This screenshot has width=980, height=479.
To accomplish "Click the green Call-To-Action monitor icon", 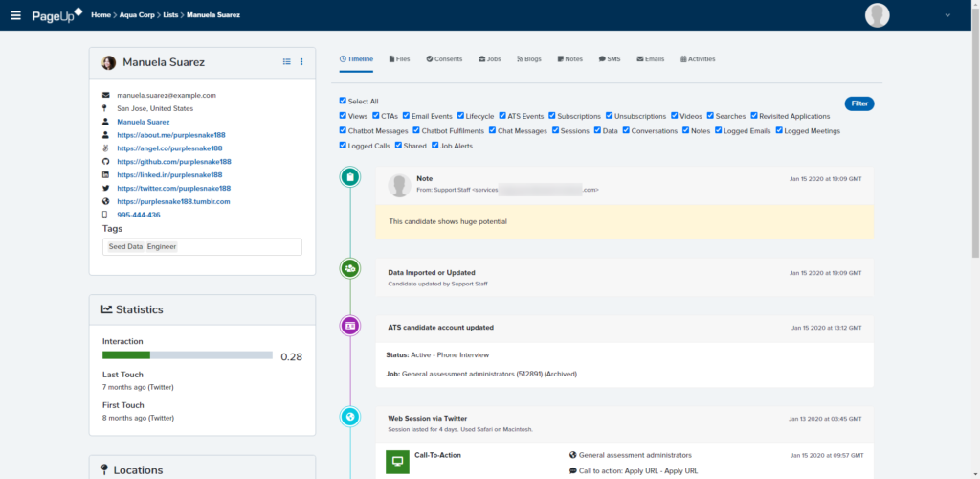I will pos(397,461).
